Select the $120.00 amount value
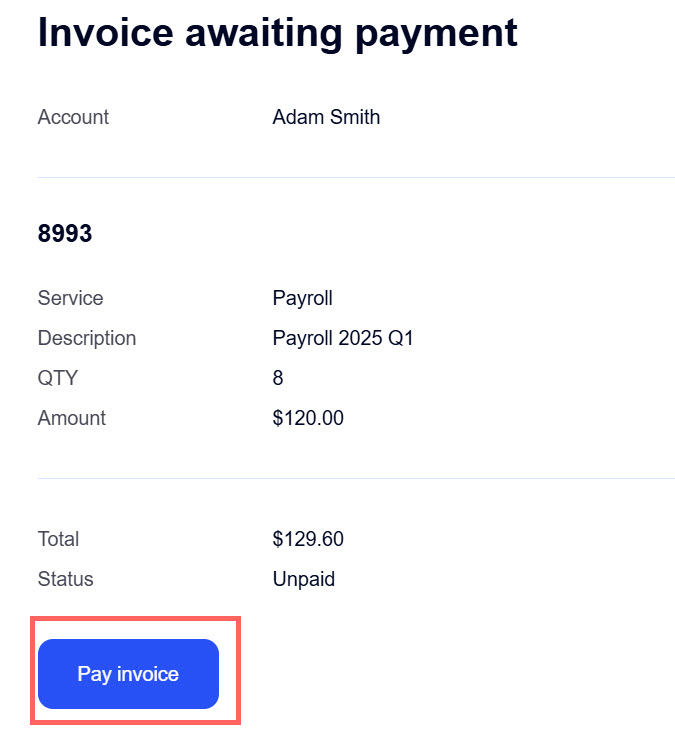 coord(308,418)
